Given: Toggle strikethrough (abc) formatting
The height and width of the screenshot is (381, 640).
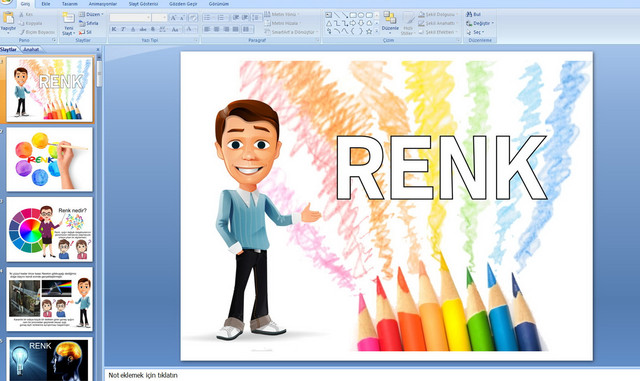Looking at the screenshot, I should [143, 29].
